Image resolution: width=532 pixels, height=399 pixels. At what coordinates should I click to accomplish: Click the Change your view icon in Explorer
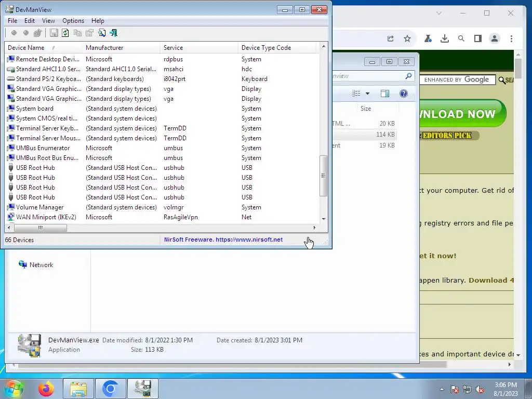(356, 94)
